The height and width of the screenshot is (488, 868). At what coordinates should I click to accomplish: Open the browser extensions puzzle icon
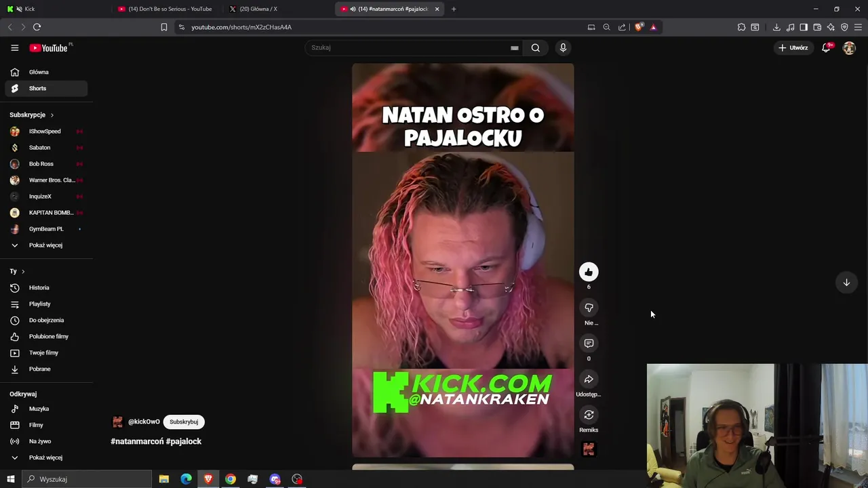(x=741, y=27)
